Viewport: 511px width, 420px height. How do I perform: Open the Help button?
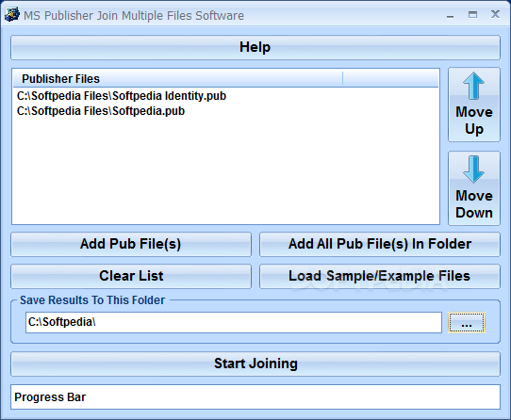tap(255, 47)
